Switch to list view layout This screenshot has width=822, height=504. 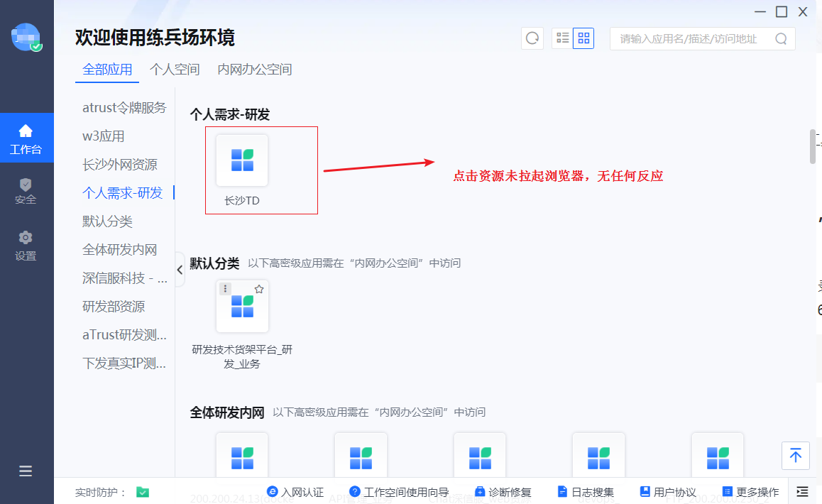[x=563, y=38]
